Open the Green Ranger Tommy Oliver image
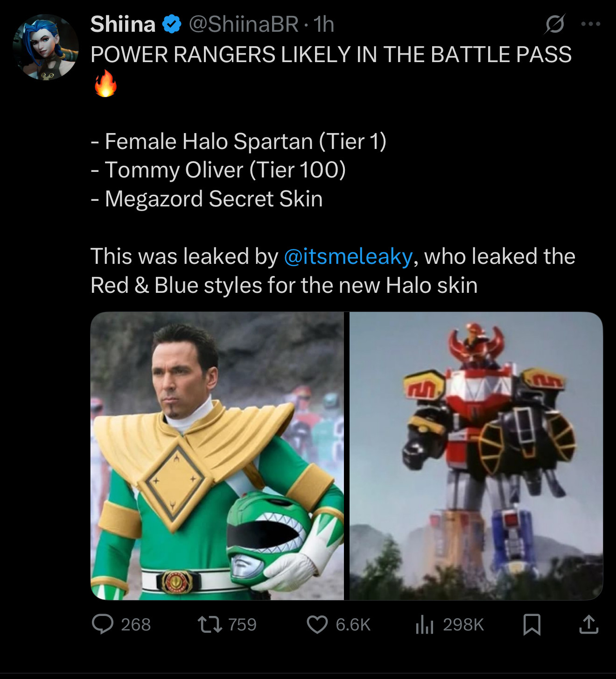616x679 pixels. coord(217,456)
